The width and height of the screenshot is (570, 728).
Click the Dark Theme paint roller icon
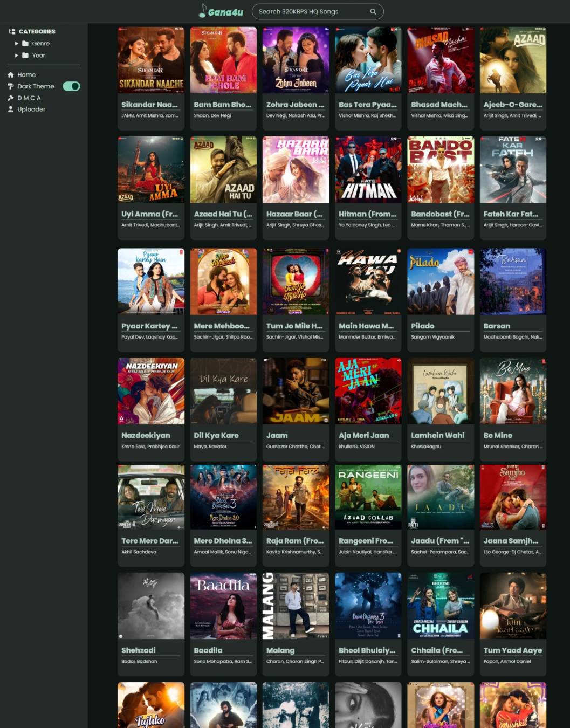click(11, 86)
